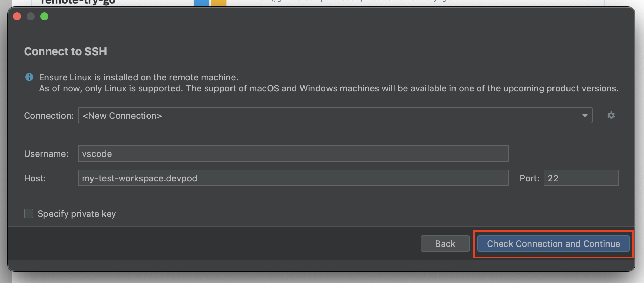Click the yellow icon behind the dialog
The width and height of the screenshot is (644, 283).
click(x=219, y=3)
